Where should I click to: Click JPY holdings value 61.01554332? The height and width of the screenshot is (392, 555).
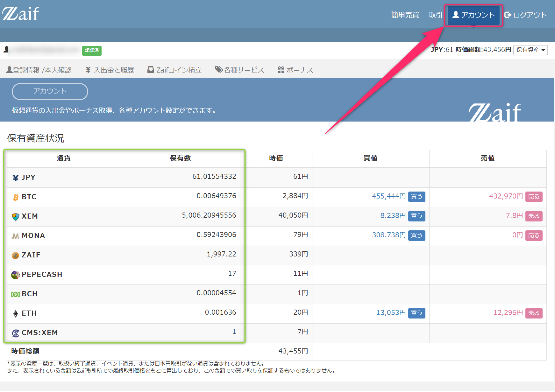[x=214, y=177]
